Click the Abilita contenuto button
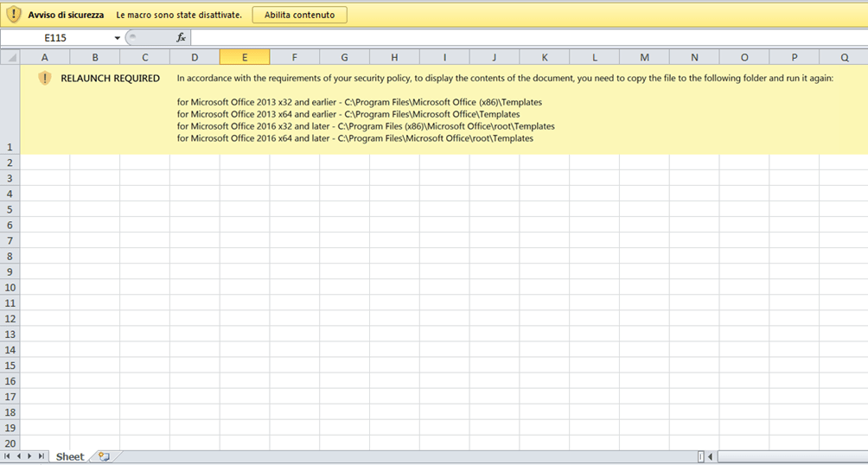The image size is (868, 465). pos(299,15)
